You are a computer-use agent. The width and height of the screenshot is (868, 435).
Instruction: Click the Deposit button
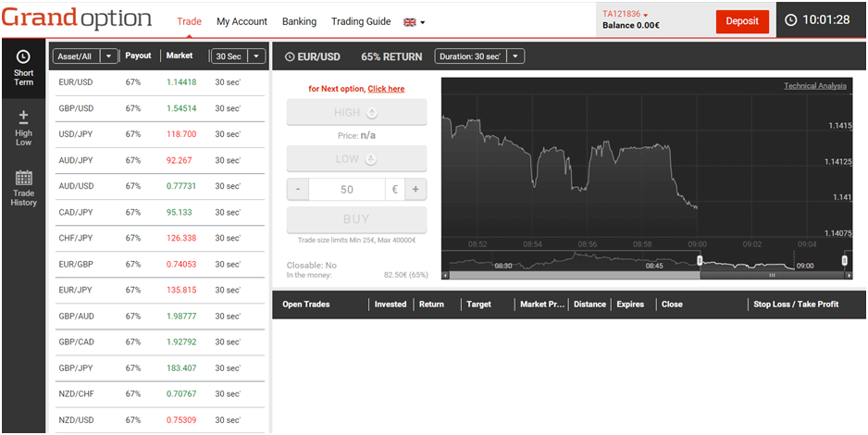tap(742, 21)
